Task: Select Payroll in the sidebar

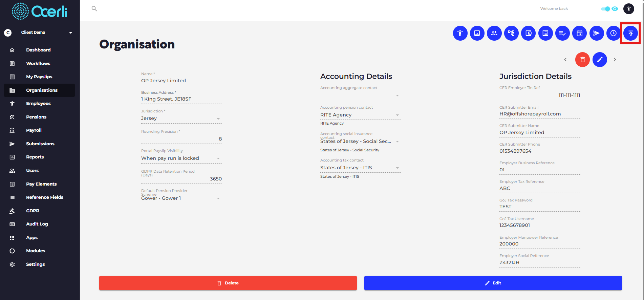Action: click(x=39, y=130)
